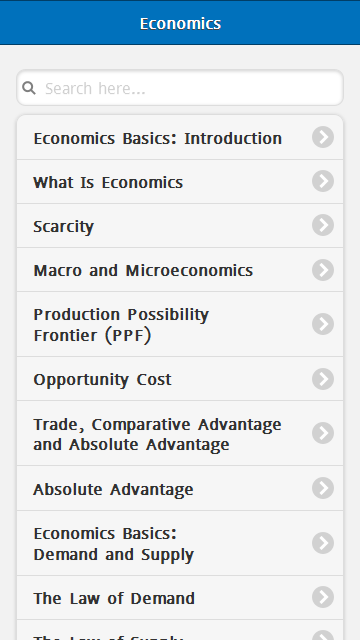This screenshot has height=640, width=360.
Task: Tap chevron on Production Possibility Frontier row
Action: 323,324
